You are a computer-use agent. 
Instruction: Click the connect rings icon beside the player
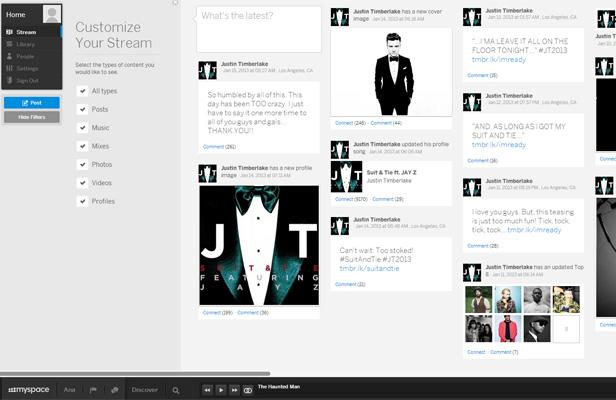[x=248, y=390]
